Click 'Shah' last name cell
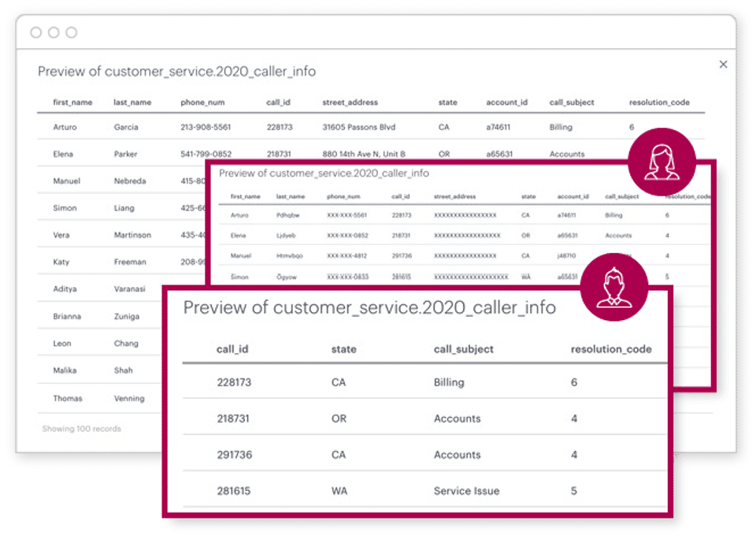Viewport: 756px width, 536px height. coord(123,370)
